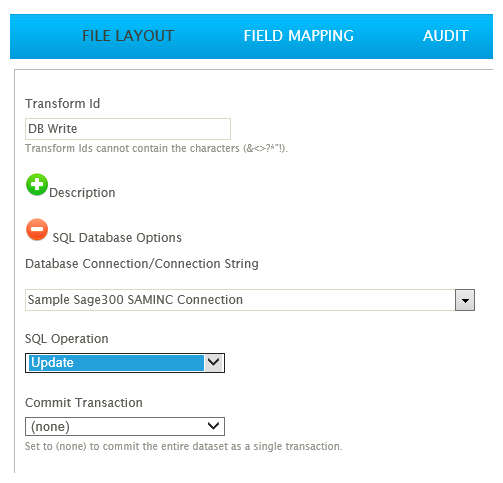Image resolution: width=503 pixels, height=483 pixels.
Task: Switch to the FILE LAYOUT tab
Action: pyautogui.click(x=128, y=36)
